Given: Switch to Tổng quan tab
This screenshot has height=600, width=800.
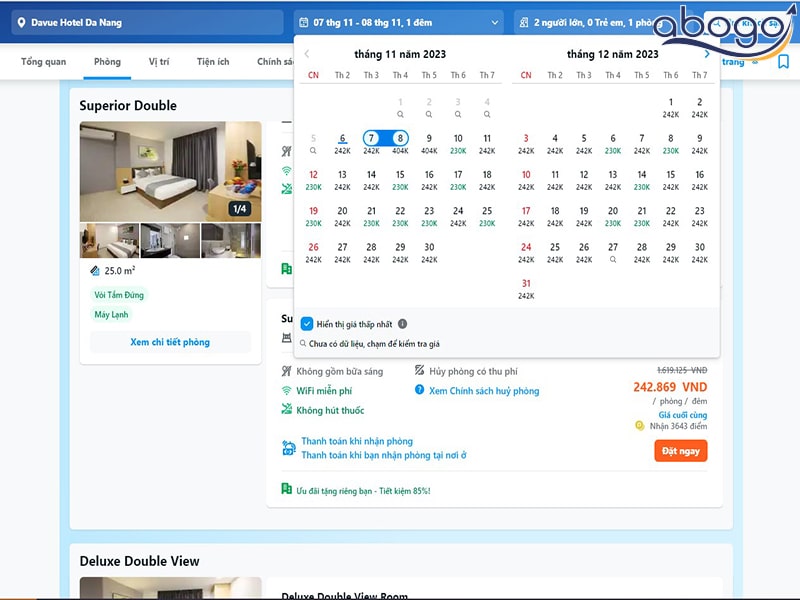Looking at the screenshot, I should pyautogui.click(x=43, y=62).
